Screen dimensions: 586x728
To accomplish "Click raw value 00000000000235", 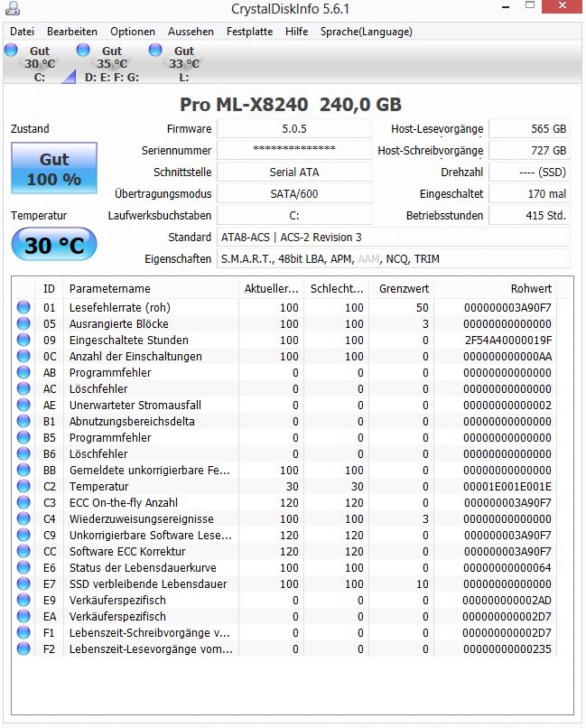I will point(507,649).
